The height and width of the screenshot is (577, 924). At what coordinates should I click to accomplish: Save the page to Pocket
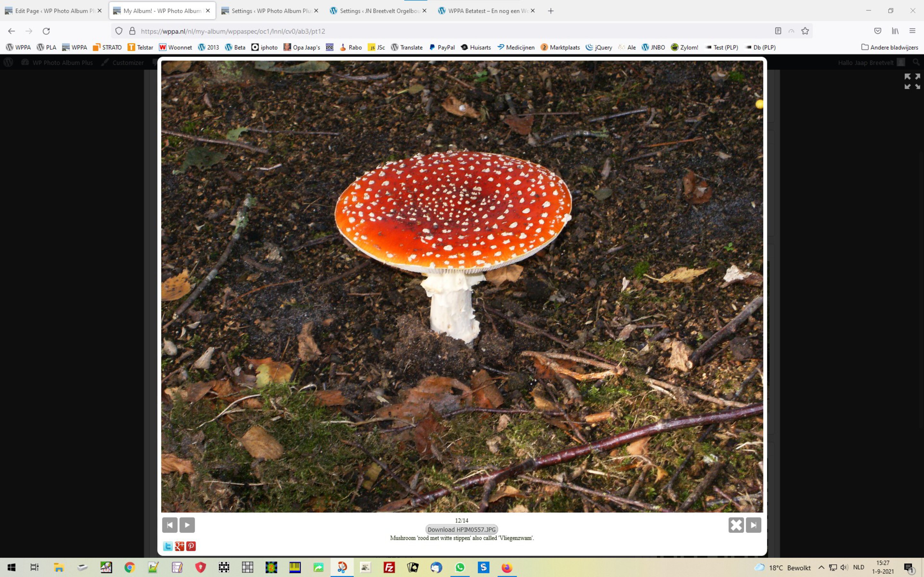[878, 31]
